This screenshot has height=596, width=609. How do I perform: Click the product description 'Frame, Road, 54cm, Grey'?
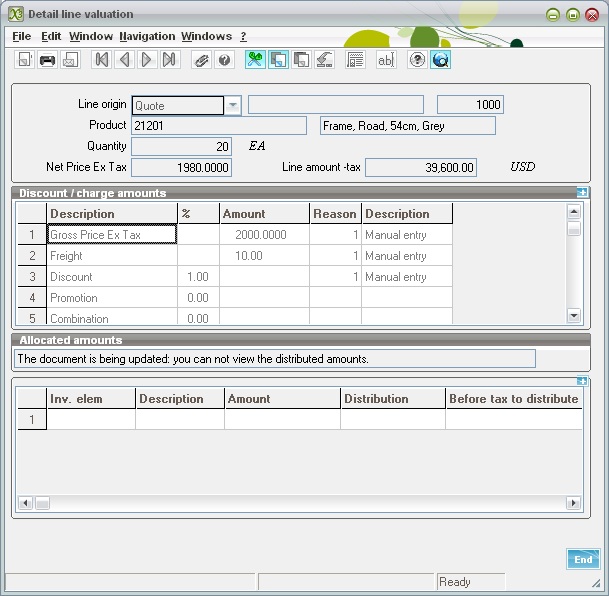[x=408, y=126]
